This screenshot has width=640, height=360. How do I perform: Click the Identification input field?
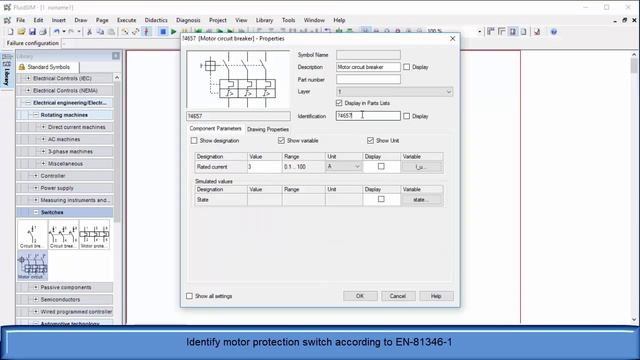pos(368,116)
